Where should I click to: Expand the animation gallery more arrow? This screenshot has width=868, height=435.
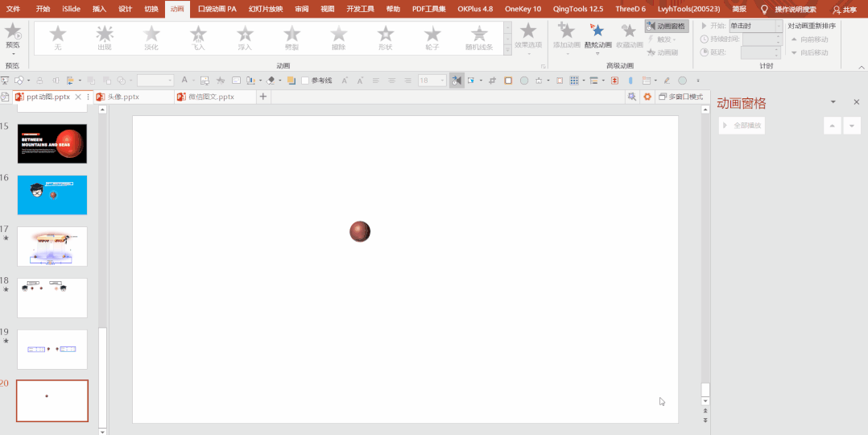click(x=507, y=51)
